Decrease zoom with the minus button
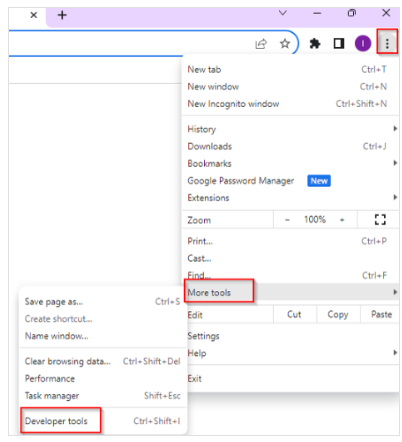The image size is (402, 442). click(287, 220)
